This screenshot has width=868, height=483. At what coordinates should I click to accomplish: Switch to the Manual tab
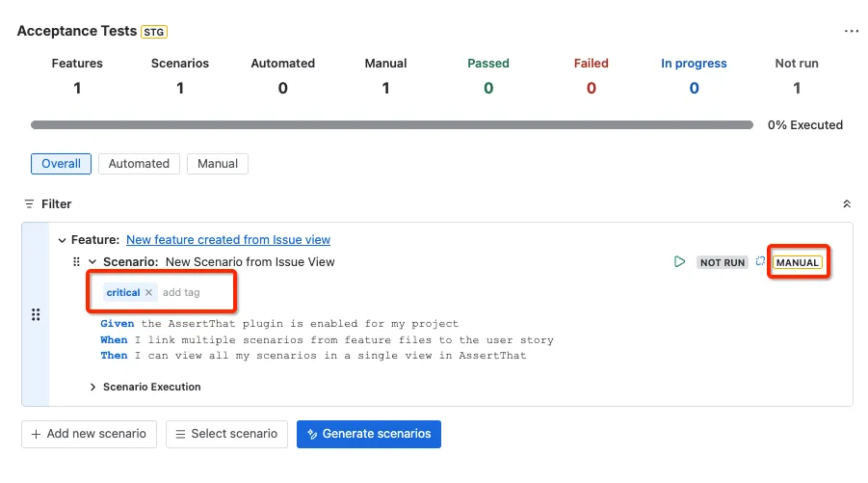[218, 164]
